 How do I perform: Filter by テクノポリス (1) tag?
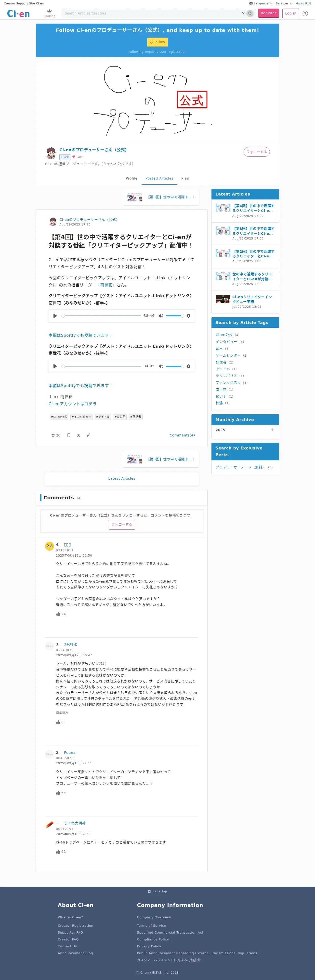[x=226, y=376]
